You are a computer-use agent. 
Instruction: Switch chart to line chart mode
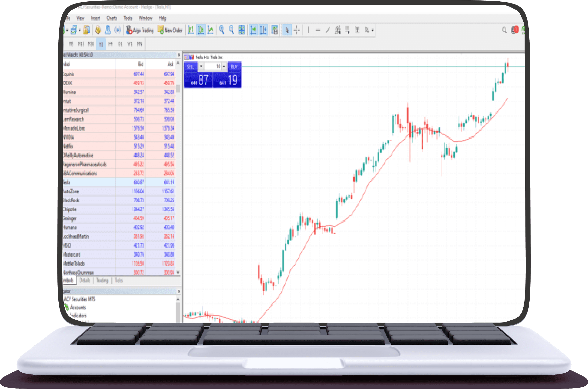pos(211,30)
